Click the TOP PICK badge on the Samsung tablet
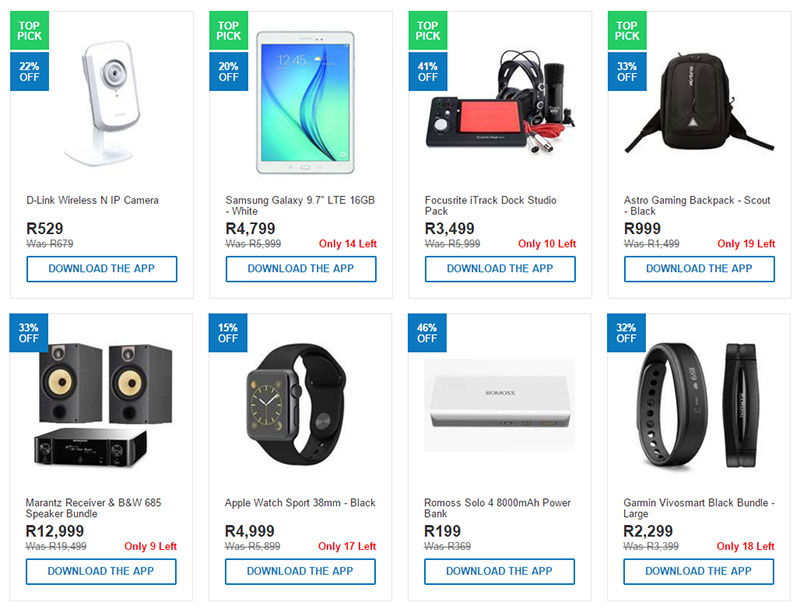The width and height of the screenshot is (800, 609). tap(227, 30)
